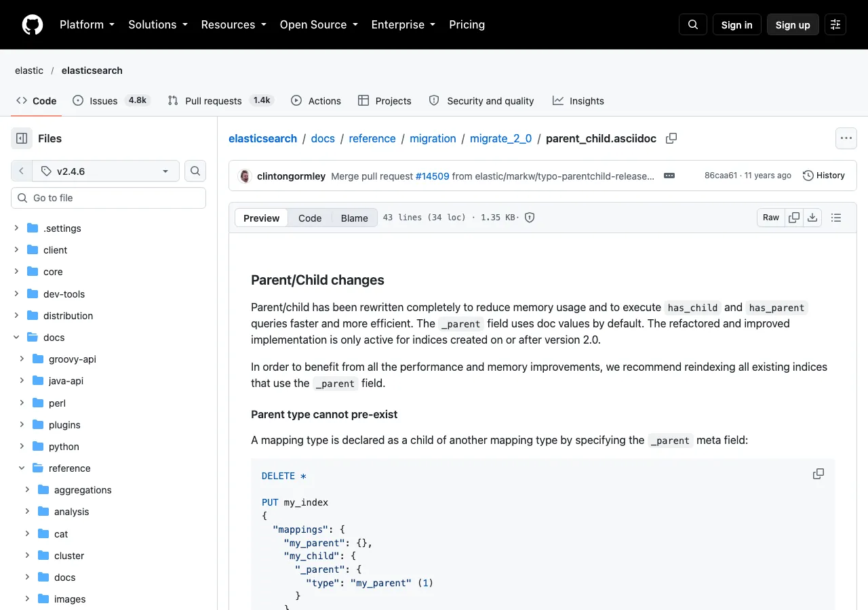Viewport: 868px width, 610px height.
Task: Open pull request #14509 link
Action: pyautogui.click(x=432, y=176)
